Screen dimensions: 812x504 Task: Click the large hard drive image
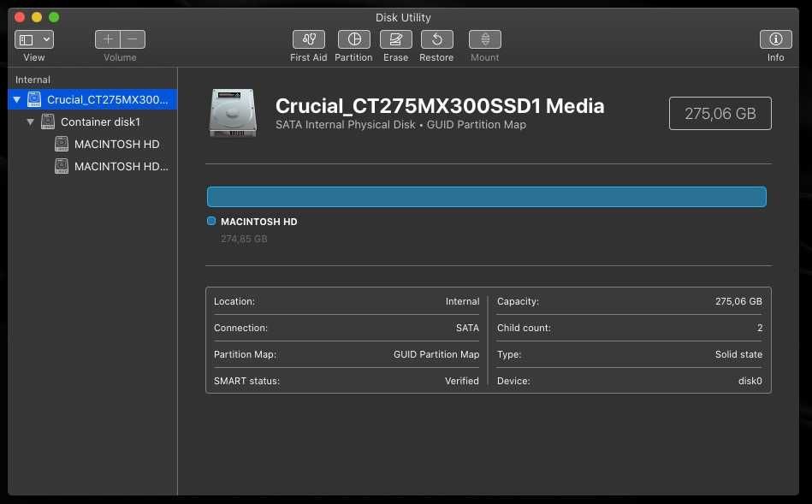click(x=233, y=114)
